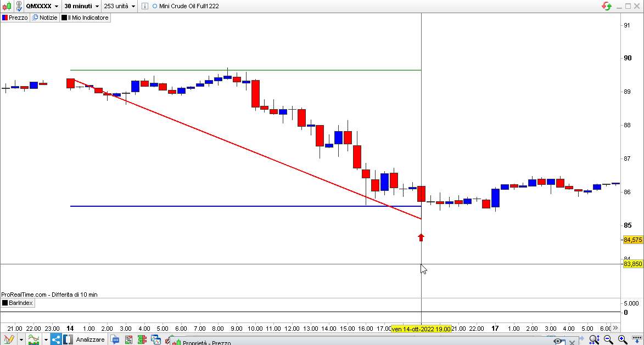Click the Analizzare button

point(91,340)
